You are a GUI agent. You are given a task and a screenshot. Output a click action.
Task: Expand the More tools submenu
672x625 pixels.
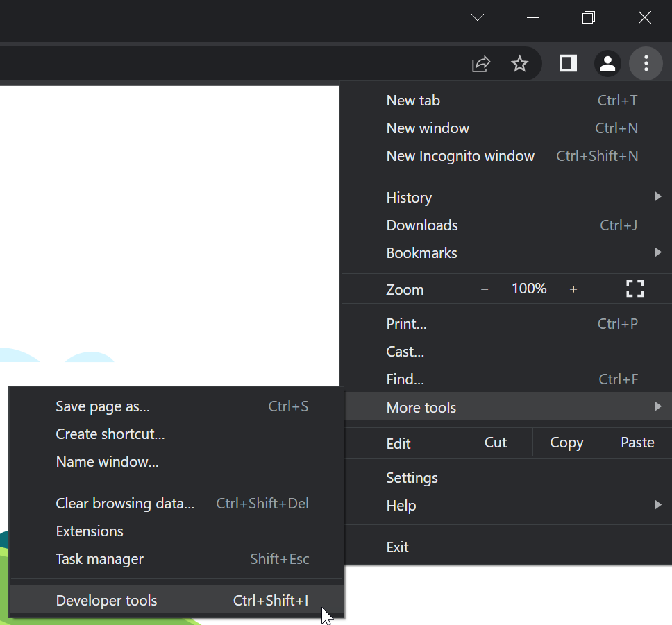[507, 406]
